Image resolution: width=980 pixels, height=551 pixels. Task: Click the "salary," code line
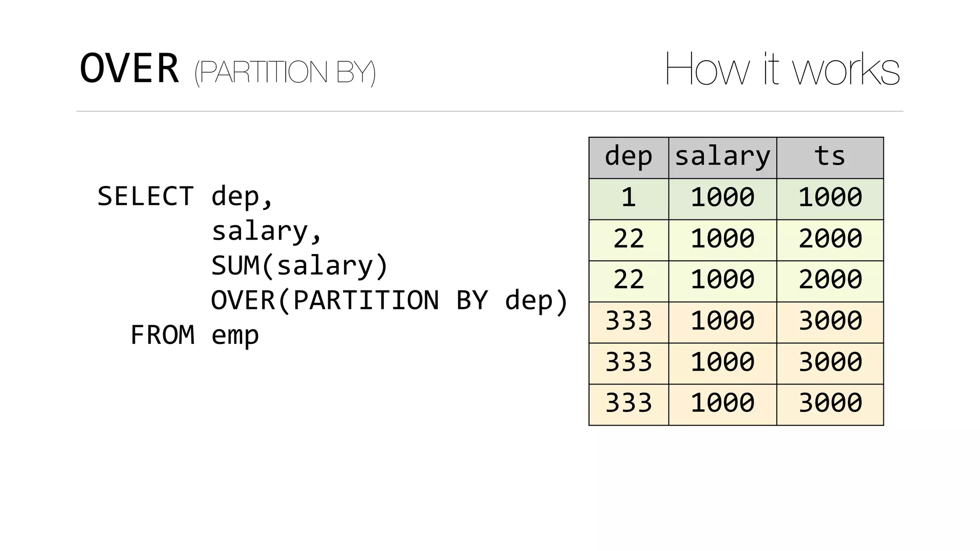point(267,231)
